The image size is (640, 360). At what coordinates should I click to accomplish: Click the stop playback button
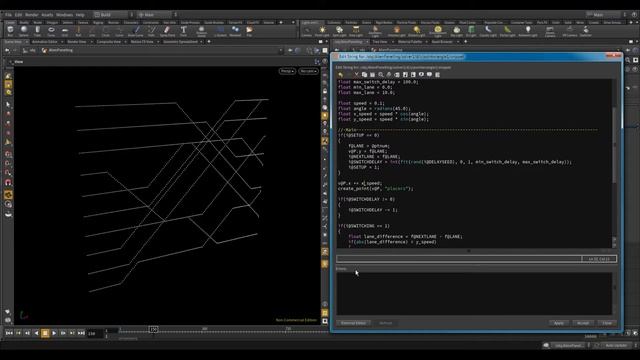(45, 333)
